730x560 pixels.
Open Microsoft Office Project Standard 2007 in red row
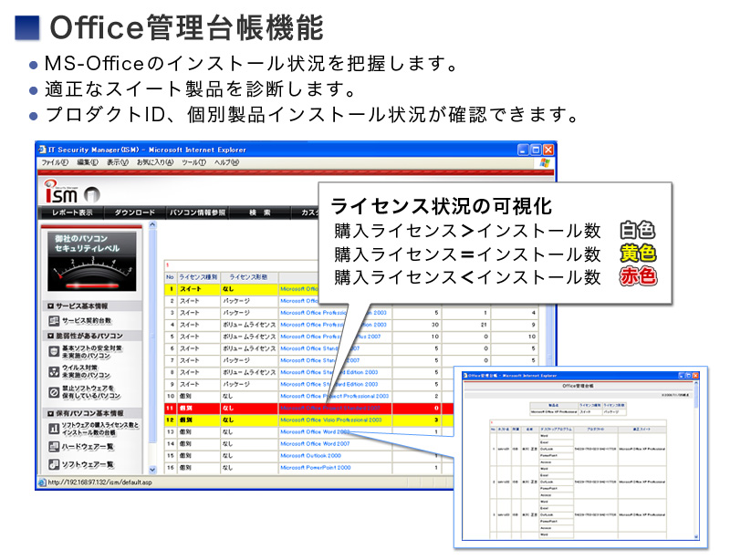coord(330,408)
